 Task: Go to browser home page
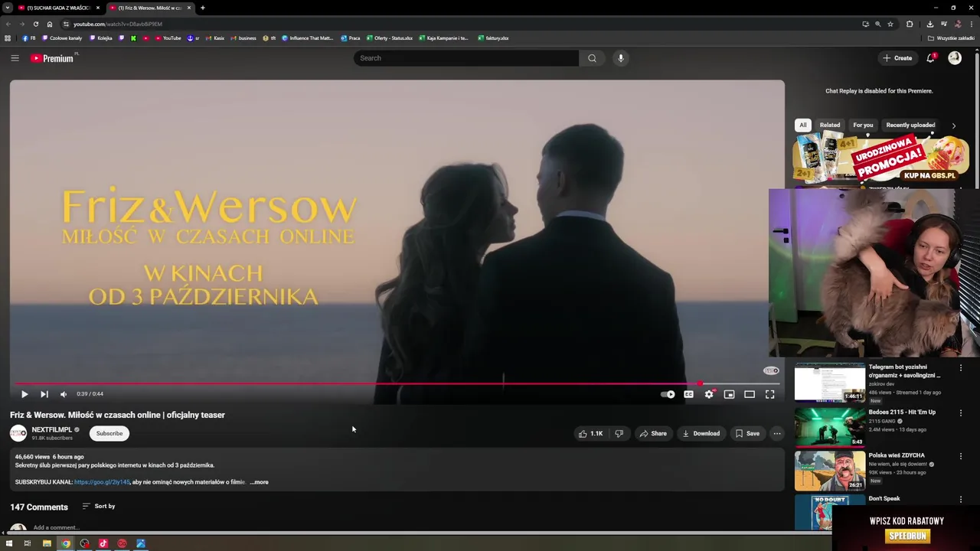click(50, 24)
